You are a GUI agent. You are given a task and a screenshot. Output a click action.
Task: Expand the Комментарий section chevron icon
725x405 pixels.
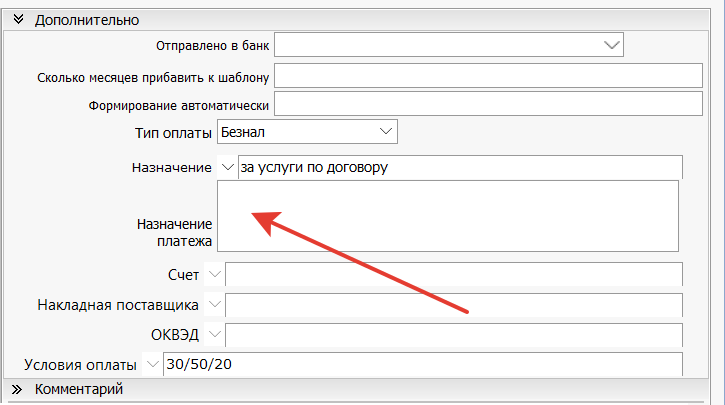tap(18, 389)
